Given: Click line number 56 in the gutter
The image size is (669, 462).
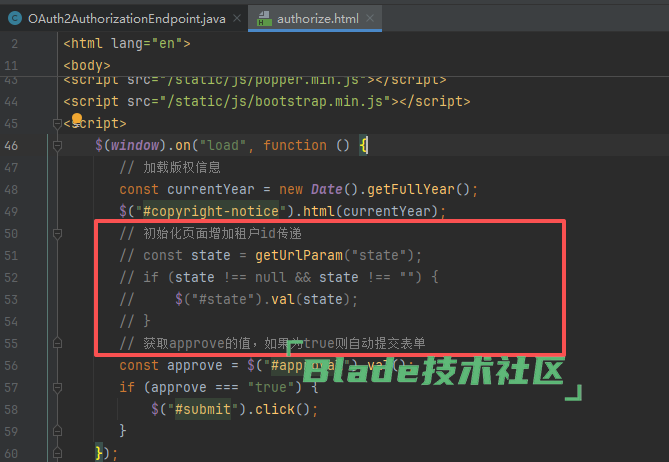Looking at the screenshot, I should point(11,365).
